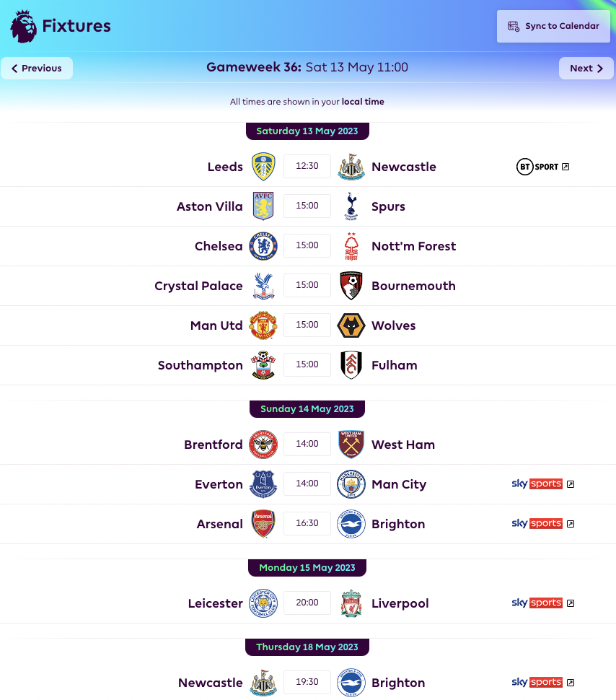616x700 pixels.
Task: Go to Previous gameweek
Action: (x=37, y=69)
